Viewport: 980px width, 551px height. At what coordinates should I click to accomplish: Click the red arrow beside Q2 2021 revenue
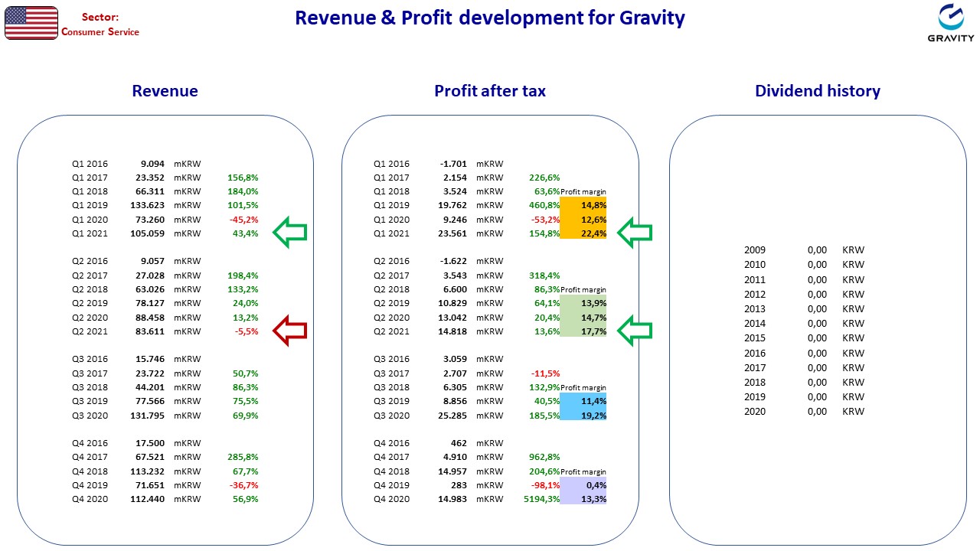click(x=290, y=331)
